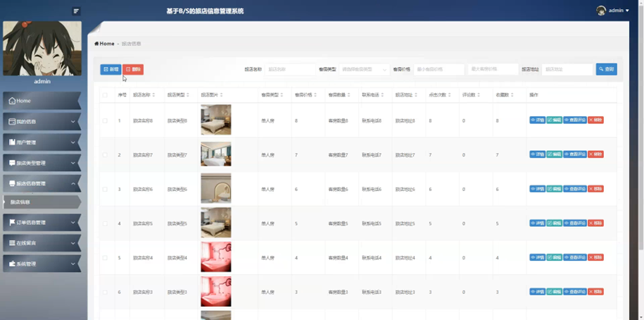
Task: Click the 订单信息管理 flag icon
Action: click(12, 223)
